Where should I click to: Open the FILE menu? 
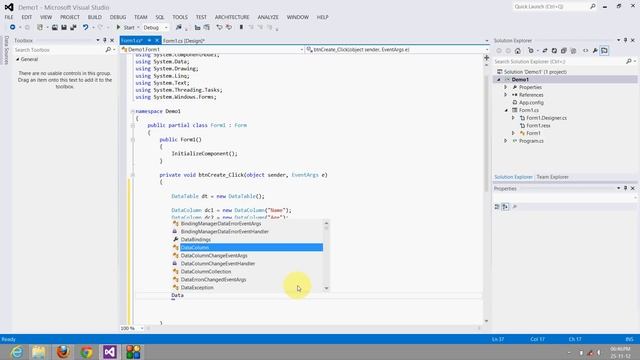click(9, 17)
